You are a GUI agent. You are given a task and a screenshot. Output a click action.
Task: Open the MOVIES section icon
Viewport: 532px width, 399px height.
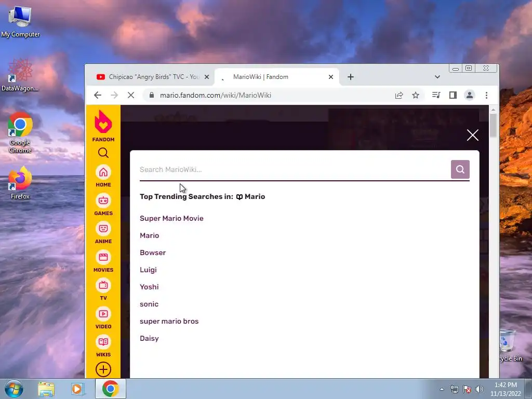point(103,261)
